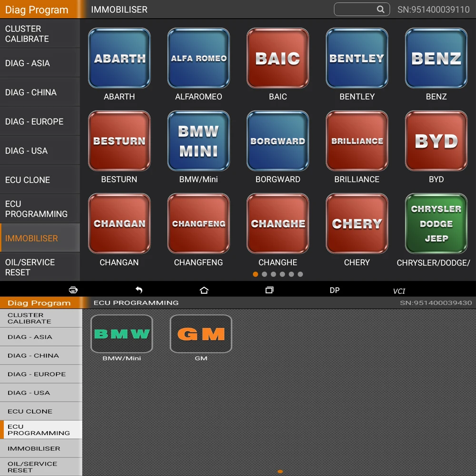Select DIAG - USA in lower gray sidebar

coord(41,393)
